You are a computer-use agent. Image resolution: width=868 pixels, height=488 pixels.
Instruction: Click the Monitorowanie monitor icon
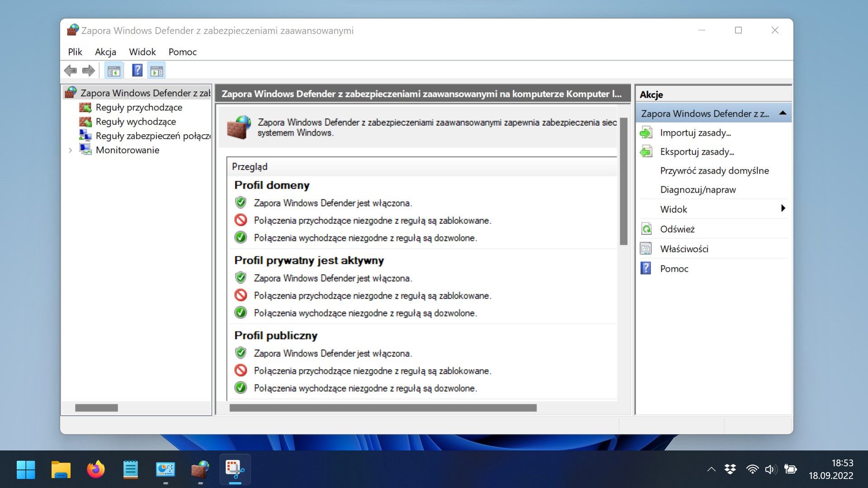coord(85,150)
